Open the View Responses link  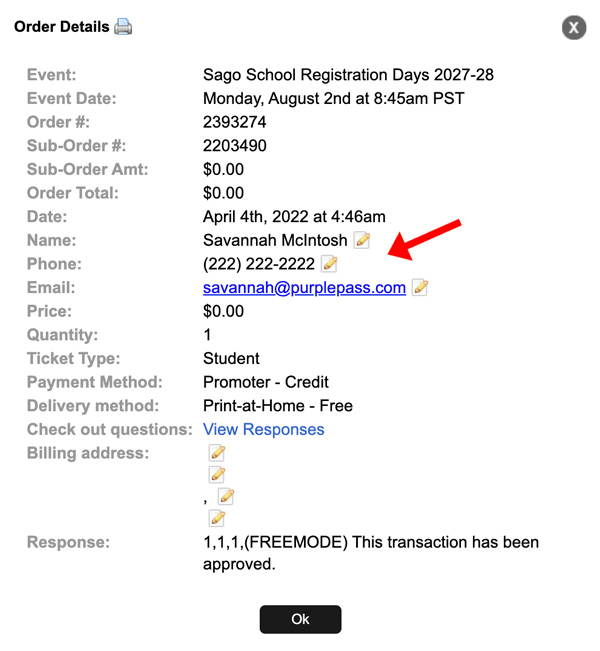click(x=264, y=429)
